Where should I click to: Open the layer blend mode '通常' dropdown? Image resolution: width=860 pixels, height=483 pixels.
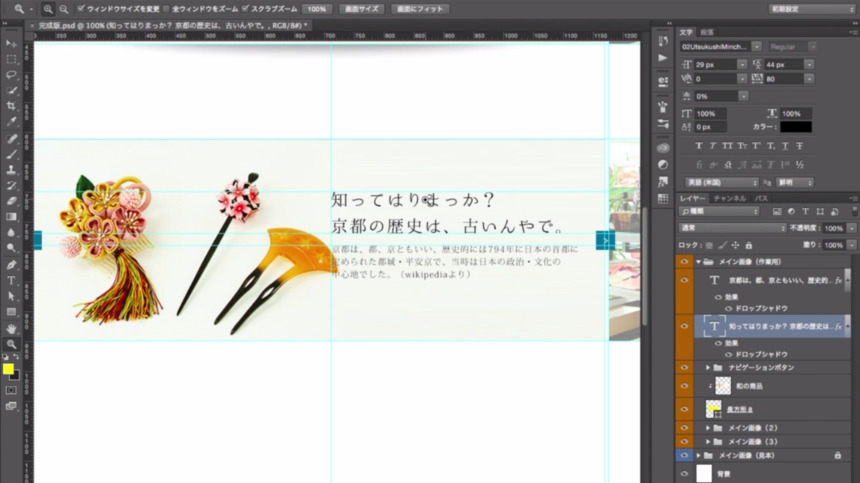click(x=733, y=228)
